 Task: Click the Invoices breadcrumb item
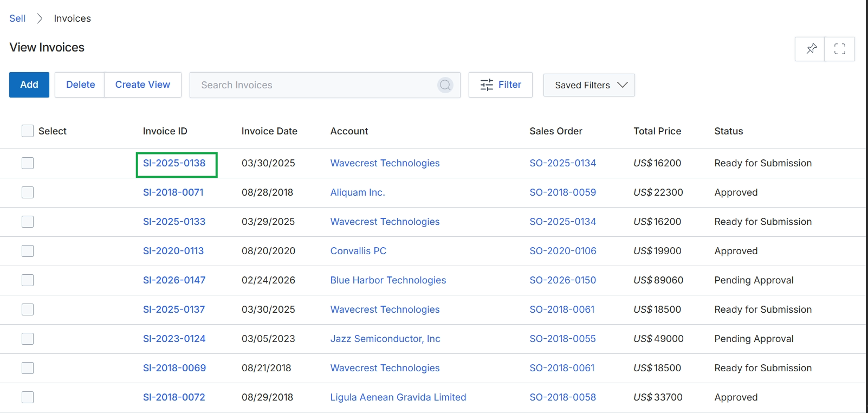(x=73, y=18)
